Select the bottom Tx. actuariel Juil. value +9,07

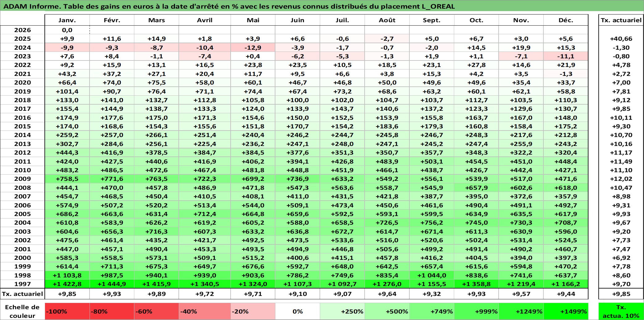click(342, 294)
